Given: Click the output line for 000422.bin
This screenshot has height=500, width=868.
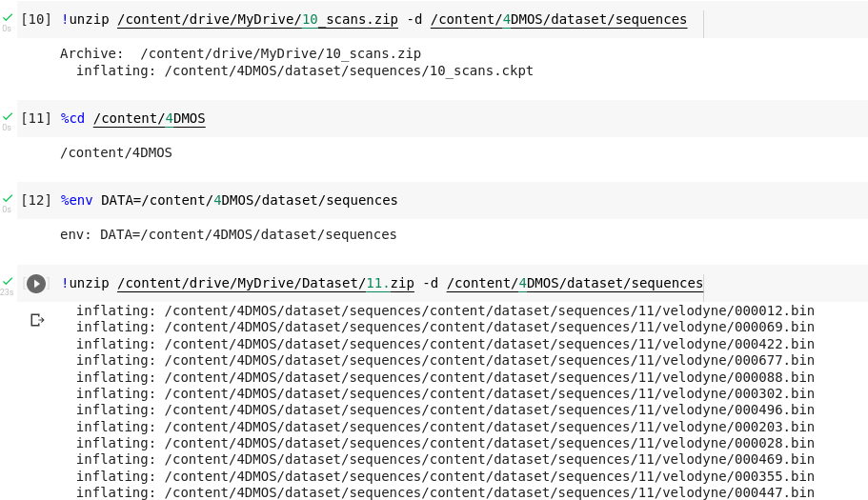Looking at the screenshot, I should pos(445,344).
